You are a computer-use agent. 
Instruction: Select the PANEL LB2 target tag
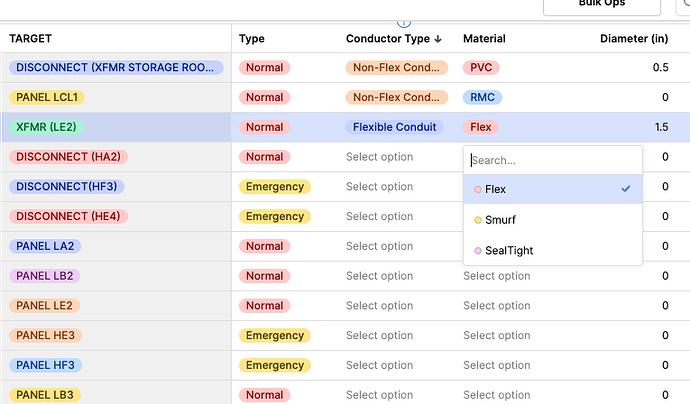44,276
